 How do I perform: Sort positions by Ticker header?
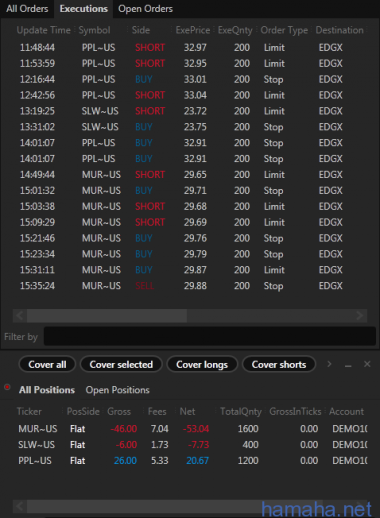[29, 411]
